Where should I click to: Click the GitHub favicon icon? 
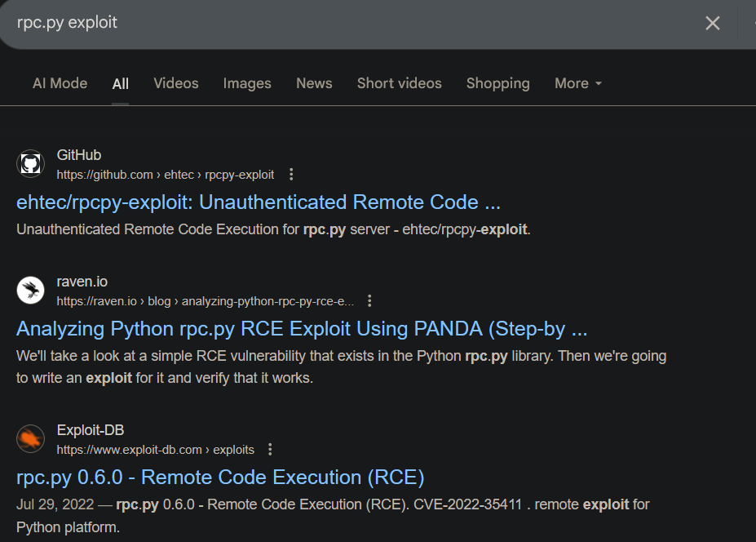click(30, 163)
